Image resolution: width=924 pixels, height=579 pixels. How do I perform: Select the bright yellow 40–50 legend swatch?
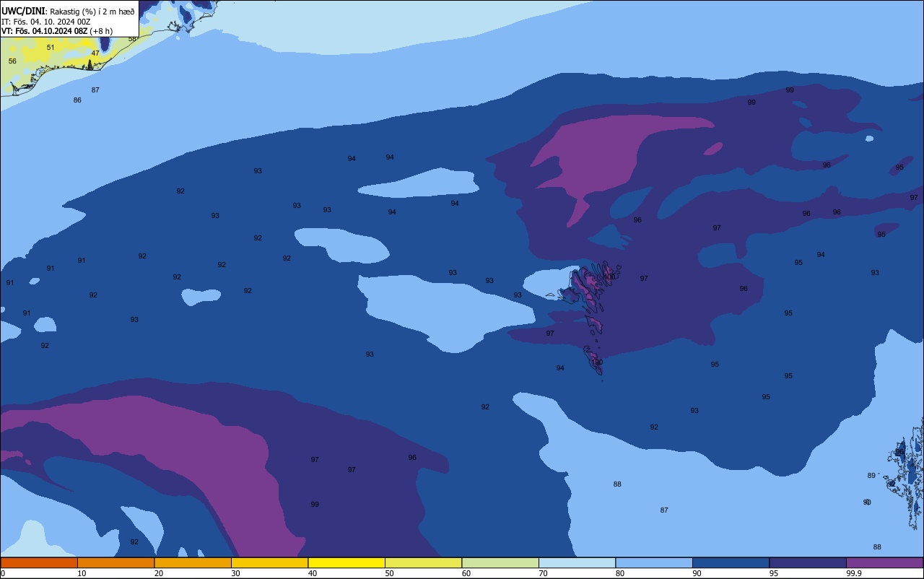[x=346, y=562]
